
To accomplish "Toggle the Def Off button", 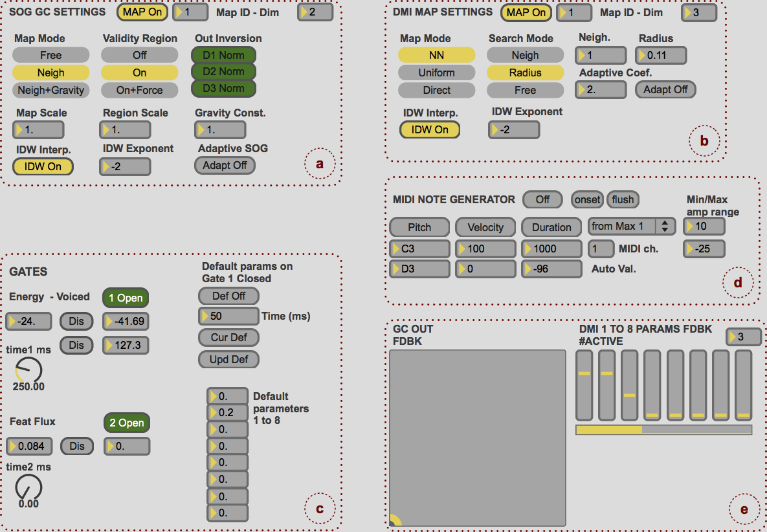I will (228, 296).
